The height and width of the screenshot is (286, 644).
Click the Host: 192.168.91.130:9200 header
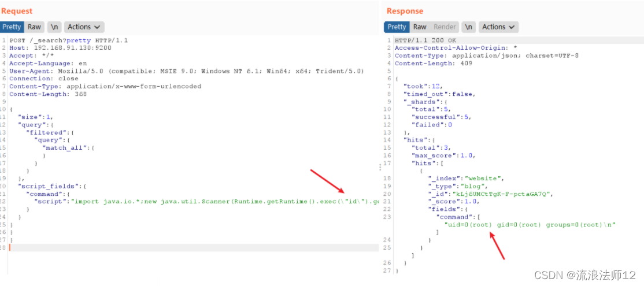[x=60, y=47]
